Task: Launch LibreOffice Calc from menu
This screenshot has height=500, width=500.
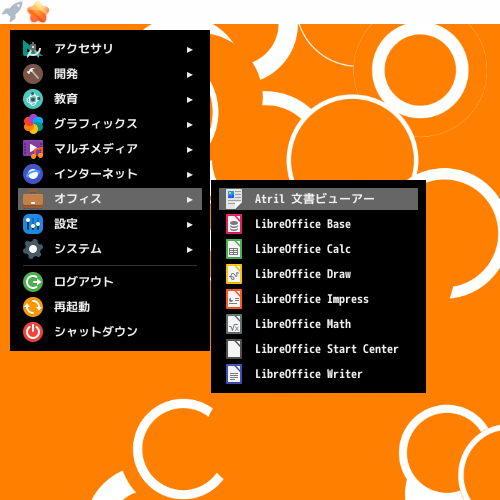Action: point(318,249)
